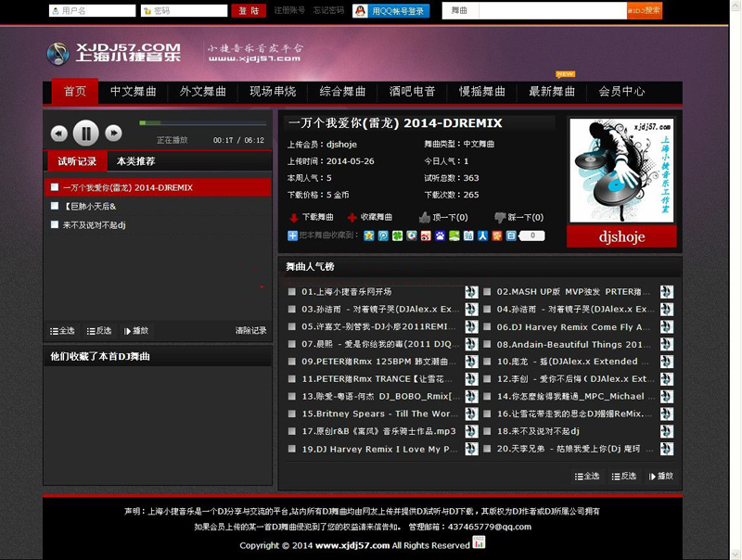
Task: Click the red 下载舞曲 download arrow icon
Action: click(x=293, y=218)
